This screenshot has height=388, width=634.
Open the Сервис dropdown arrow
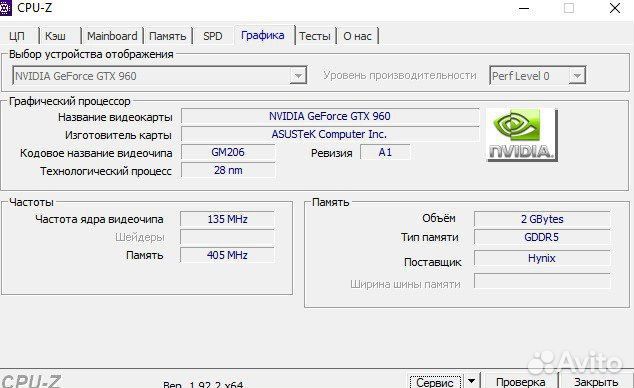(x=471, y=381)
